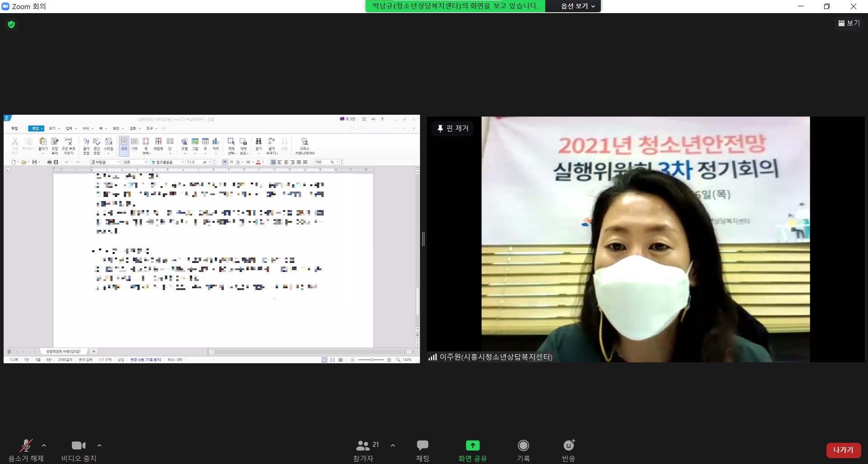
Task: Click 나가기 leave meeting button
Action: tap(843, 450)
